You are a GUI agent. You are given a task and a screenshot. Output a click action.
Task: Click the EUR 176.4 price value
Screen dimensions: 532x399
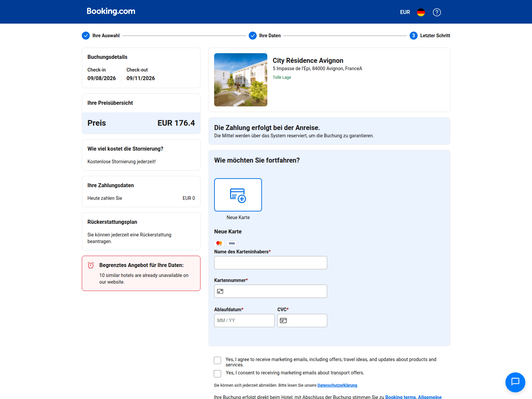[176, 123]
